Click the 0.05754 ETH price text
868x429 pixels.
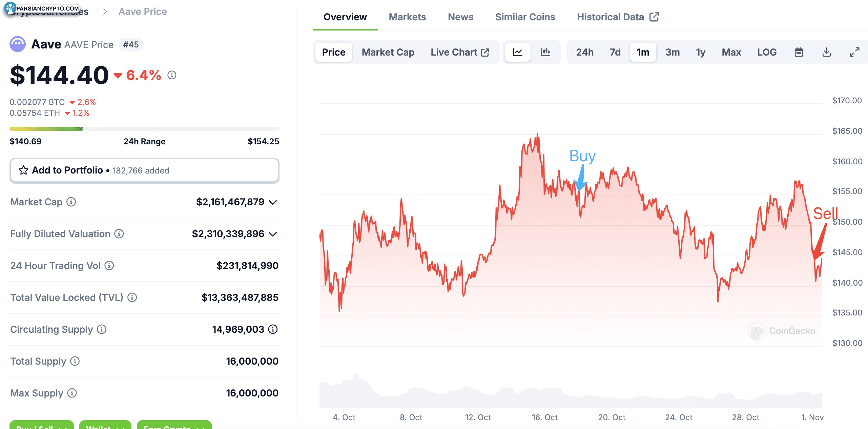tap(35, 113)
